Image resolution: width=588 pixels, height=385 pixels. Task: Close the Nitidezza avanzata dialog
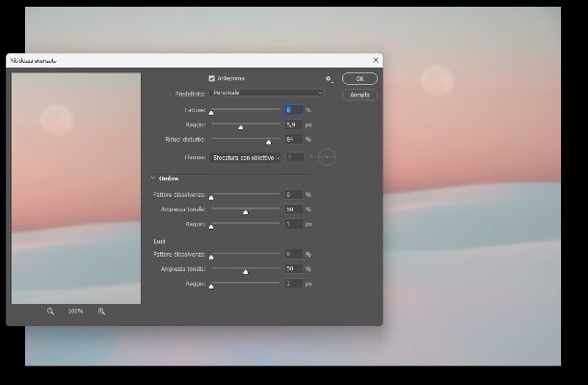point(376,60)
